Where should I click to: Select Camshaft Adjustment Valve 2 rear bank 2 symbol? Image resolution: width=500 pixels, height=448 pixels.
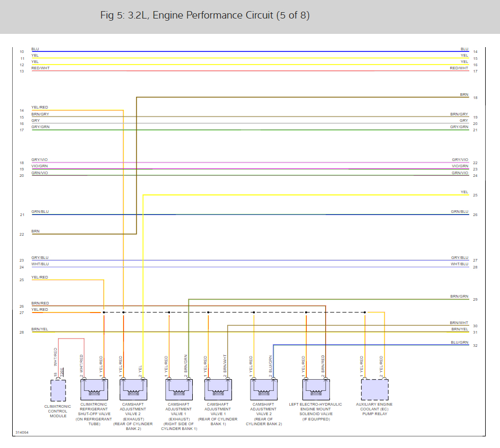point(264,389)
